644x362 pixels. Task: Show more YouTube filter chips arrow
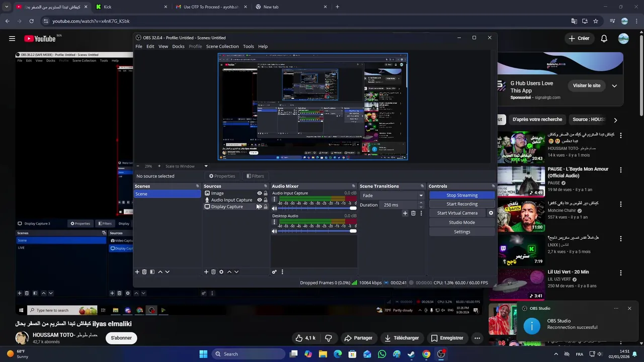pos(615,120)
